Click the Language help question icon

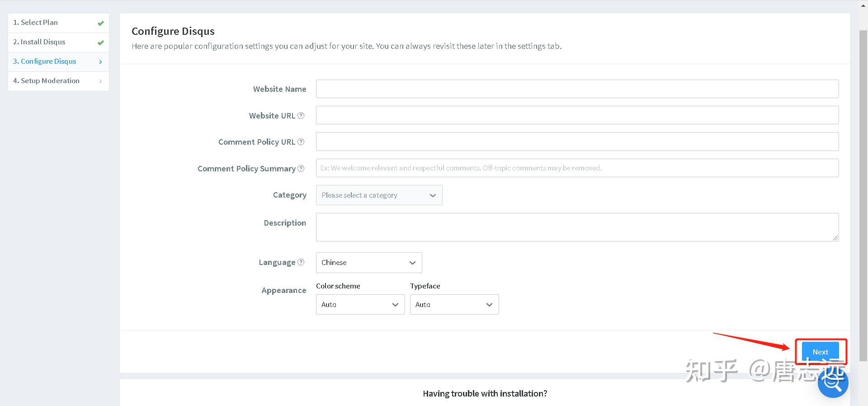[301, 262]
